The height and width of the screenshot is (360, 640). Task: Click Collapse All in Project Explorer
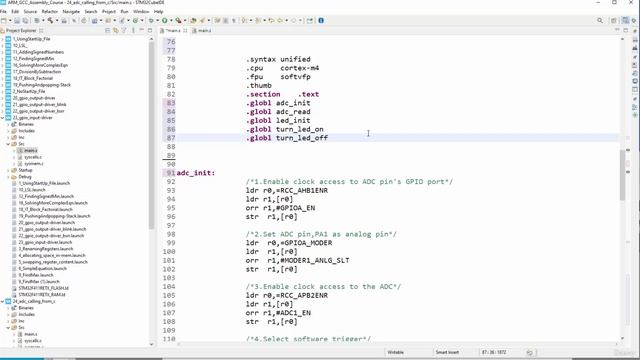[108, 31]
